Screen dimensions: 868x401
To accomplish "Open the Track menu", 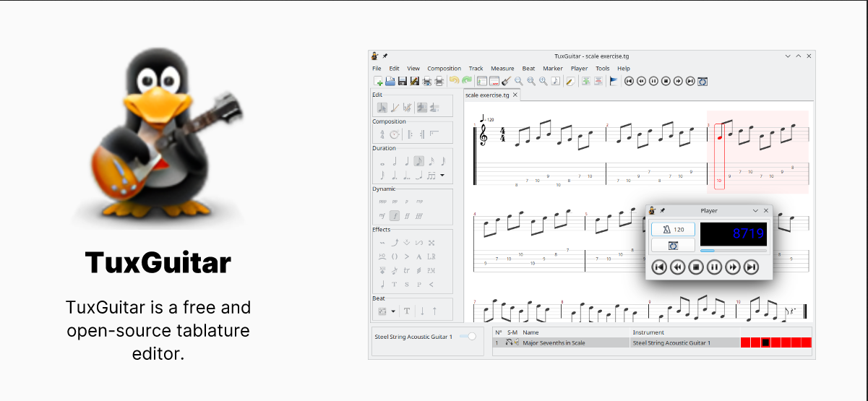I will click(476, 69).
